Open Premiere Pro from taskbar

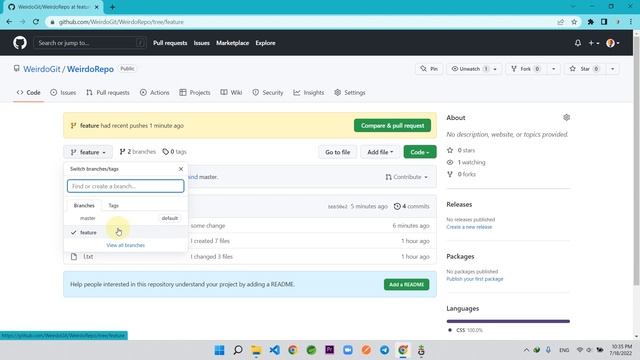pyautogui.click(x=329, y=350)
